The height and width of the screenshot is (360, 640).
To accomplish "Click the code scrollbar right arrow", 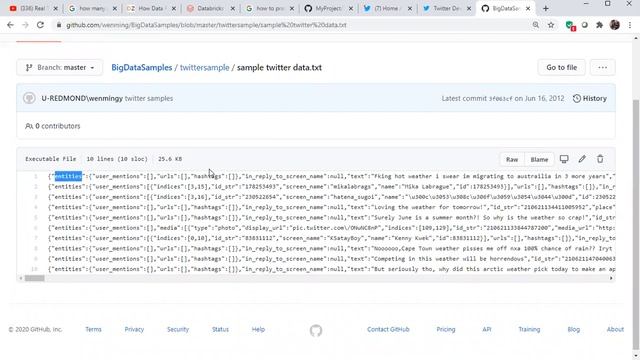I will pos(611,278).
